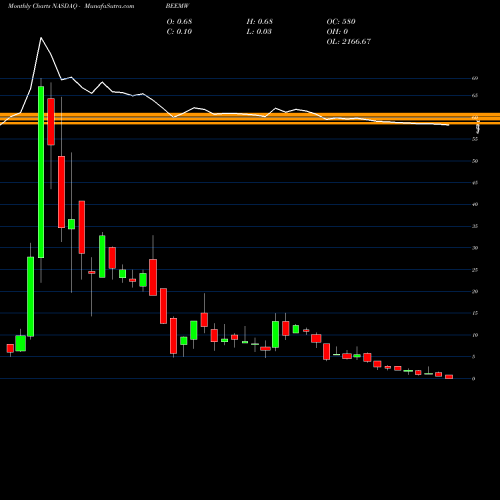Click the 40 price axis label
This screenshot has width=500, height=500.
click(475, 204)
